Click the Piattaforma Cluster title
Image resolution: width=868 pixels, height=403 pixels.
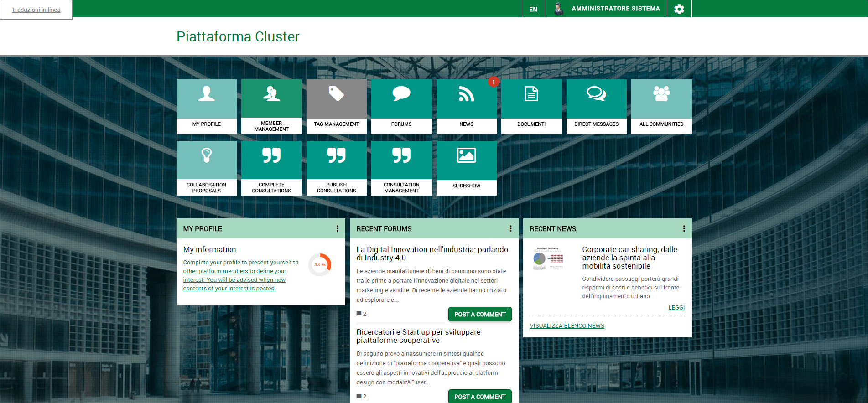click(x=238, y=36)
